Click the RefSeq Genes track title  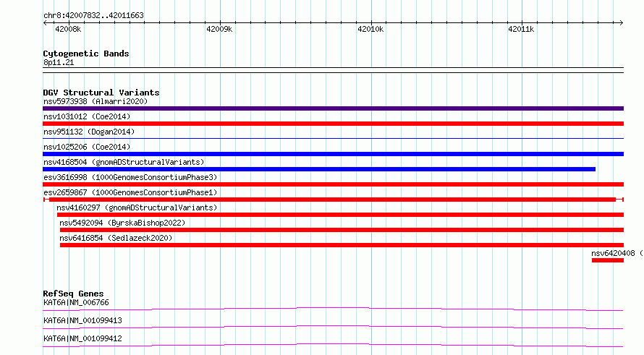73,294
